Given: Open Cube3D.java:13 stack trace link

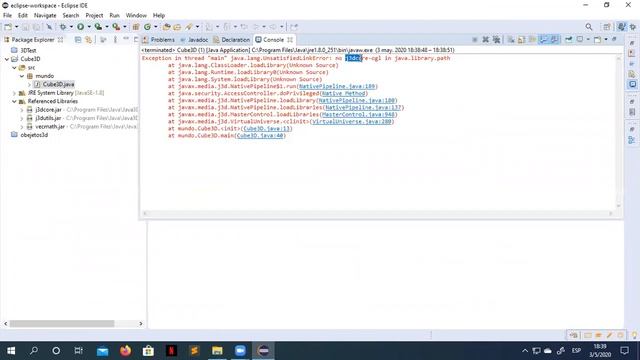Looking at the screenshot, I should coord(267,129).
